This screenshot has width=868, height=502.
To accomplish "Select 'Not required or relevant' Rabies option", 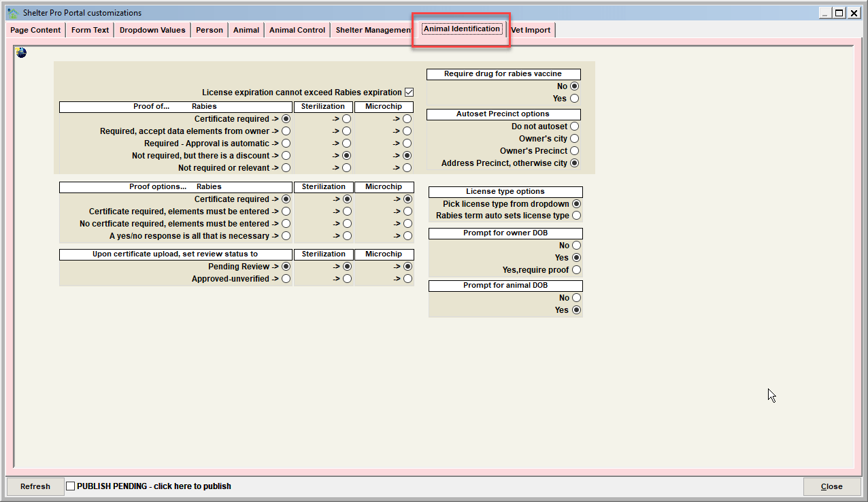I will click(x=286, y=168).
